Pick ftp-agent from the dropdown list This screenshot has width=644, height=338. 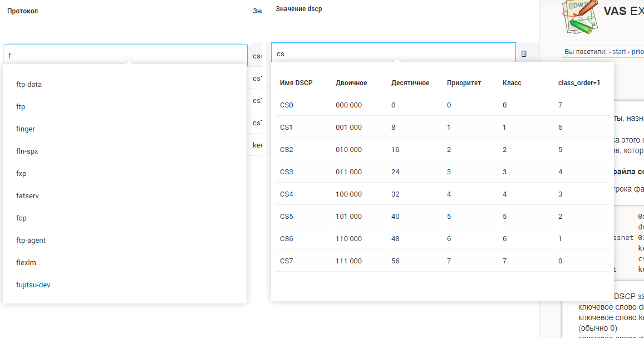point(31,240)
